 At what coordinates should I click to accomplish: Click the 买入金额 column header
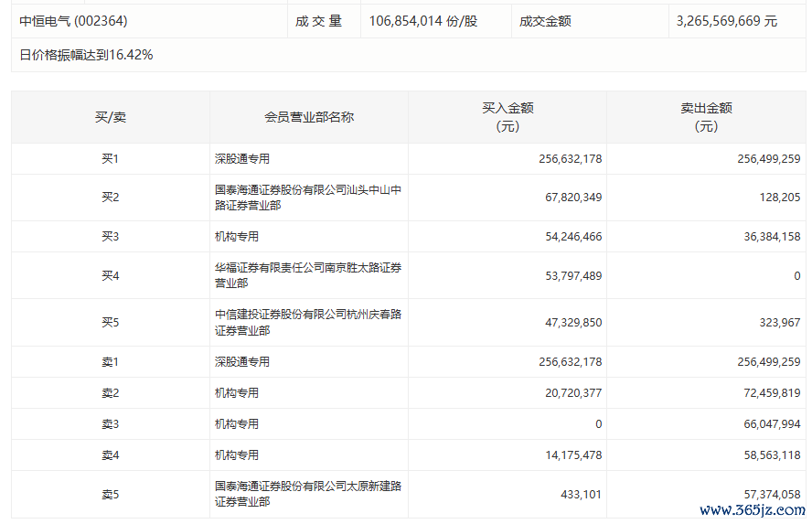[x=507, y=117]
